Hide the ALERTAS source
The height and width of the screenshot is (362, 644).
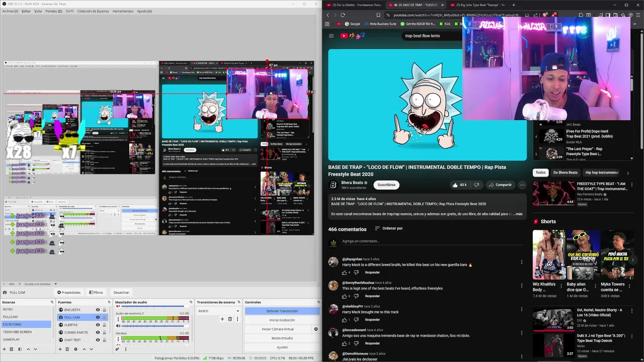click(x=98, y=325)
